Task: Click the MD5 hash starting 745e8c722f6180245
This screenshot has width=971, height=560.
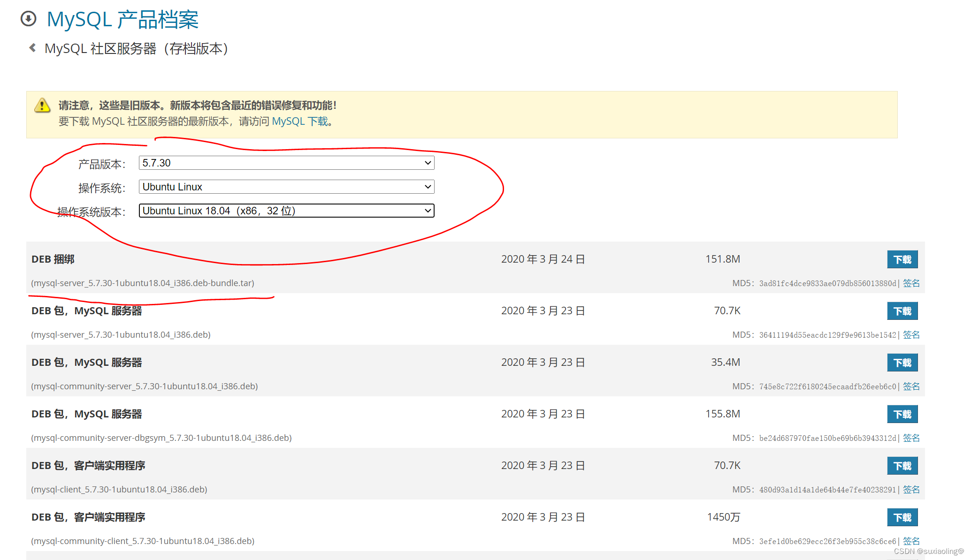Action: point(828,386)
